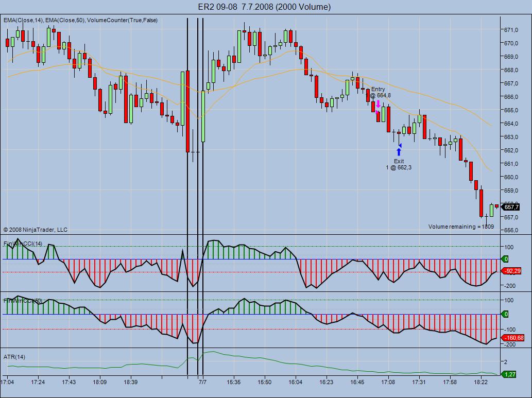Click the 18:22 label on time axis
The height and width of the screenshot is (398, 532).
click(481, 383)
